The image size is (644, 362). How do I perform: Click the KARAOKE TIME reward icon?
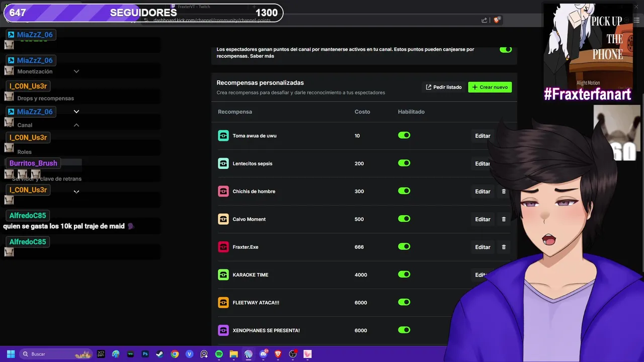tap(223, 275)
